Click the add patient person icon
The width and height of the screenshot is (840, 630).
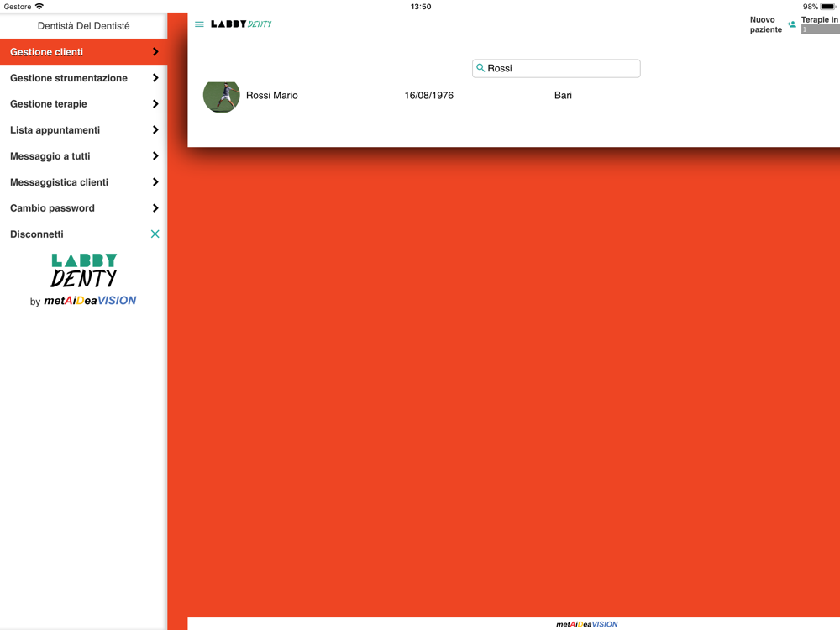(x=792, y=24)
